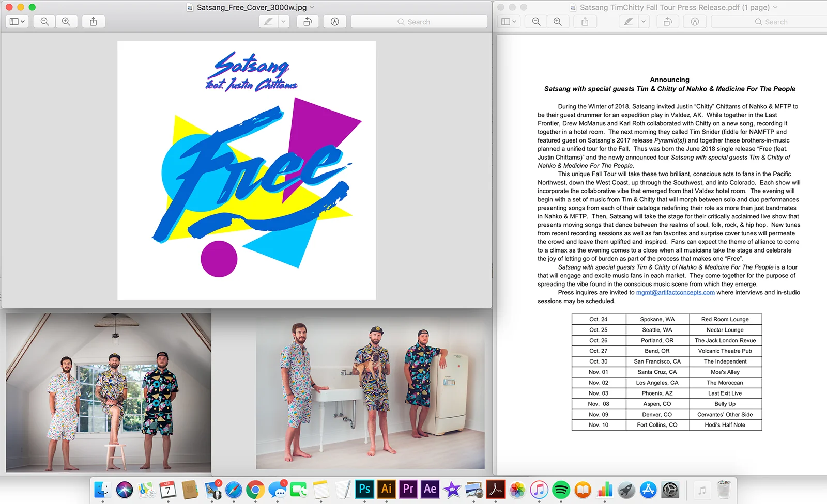Click 'Volcanic Theatre Pub' cell
Image resolution: width=827 pixels, height=504 pixels.
coord(725,351)
